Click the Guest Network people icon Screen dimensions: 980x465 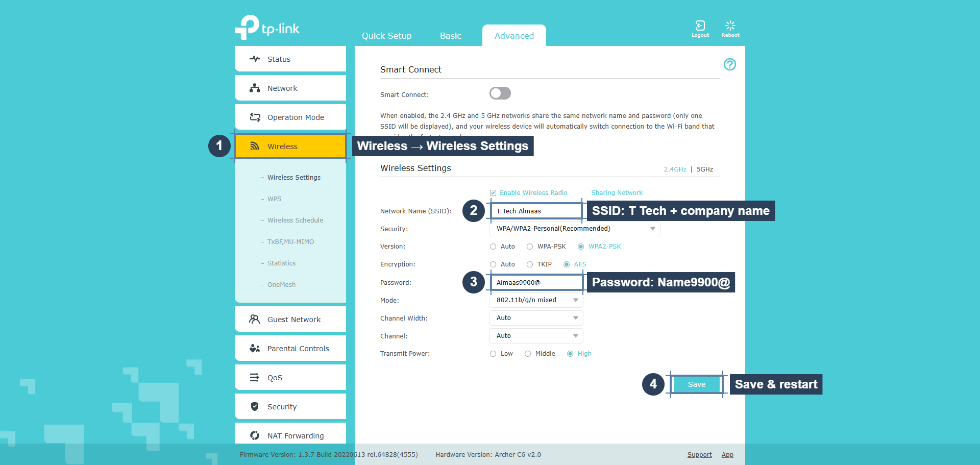coord(255,319)
